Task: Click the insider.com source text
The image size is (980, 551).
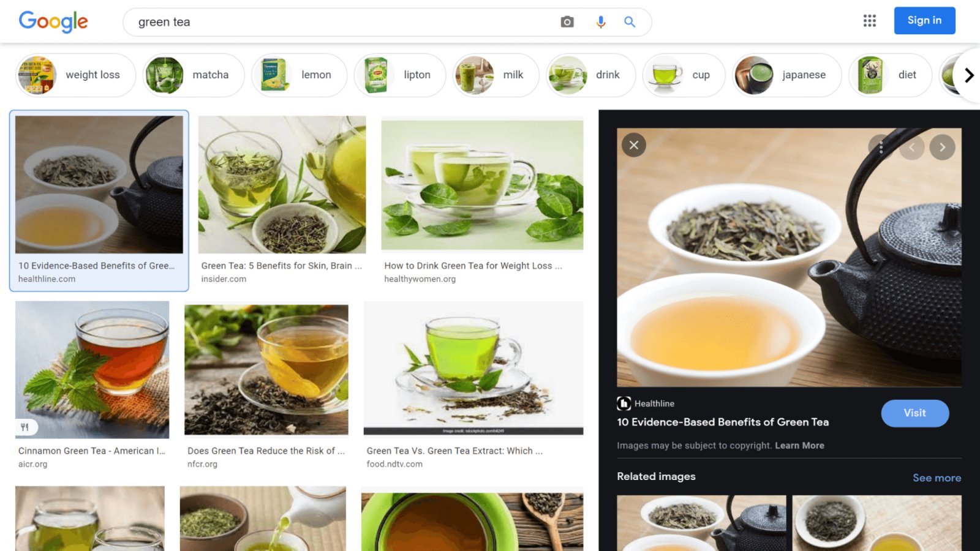Action: pos(224,279)
